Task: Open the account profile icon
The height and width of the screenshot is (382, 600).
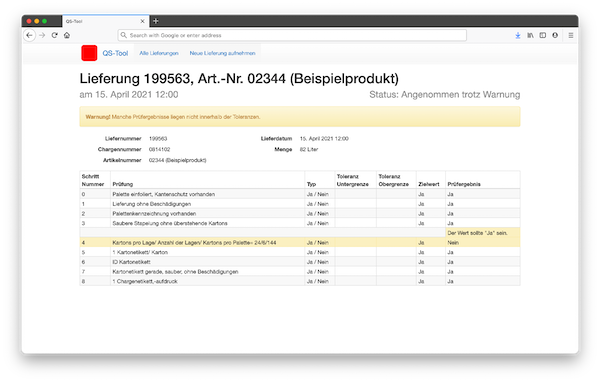Action: [x=555, y=35]
